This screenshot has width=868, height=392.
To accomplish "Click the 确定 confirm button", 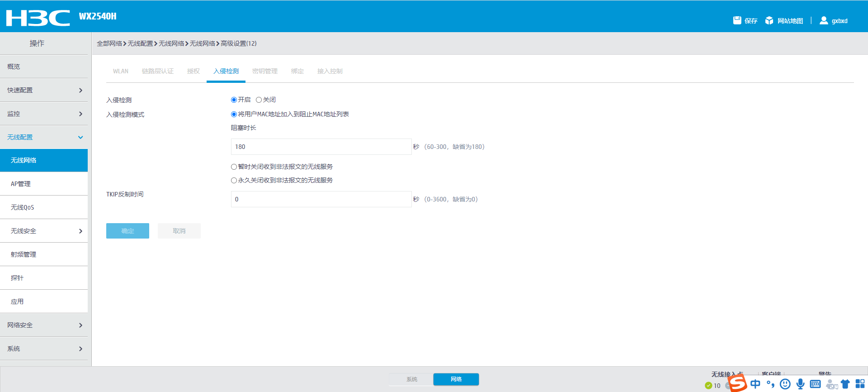I will tap(127, 231).
